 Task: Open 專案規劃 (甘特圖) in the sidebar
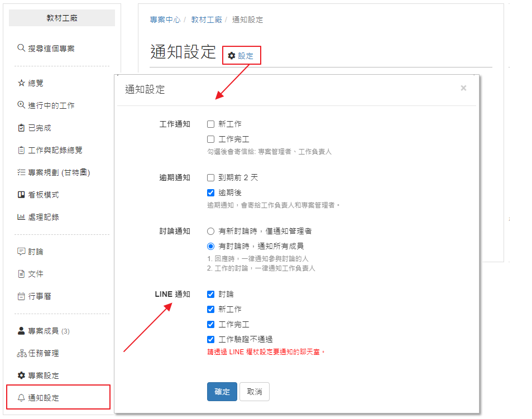(x=59, y=172)
